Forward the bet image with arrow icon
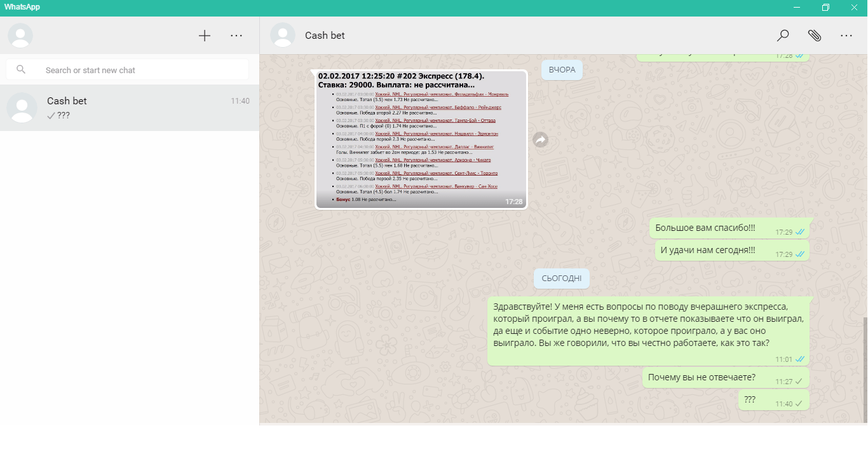 540,140
